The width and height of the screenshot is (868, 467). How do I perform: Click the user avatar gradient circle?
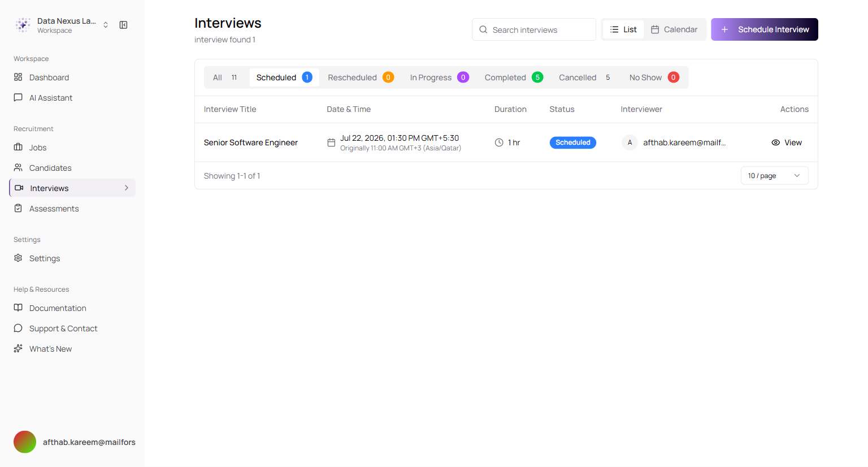(x=25, y=442)
